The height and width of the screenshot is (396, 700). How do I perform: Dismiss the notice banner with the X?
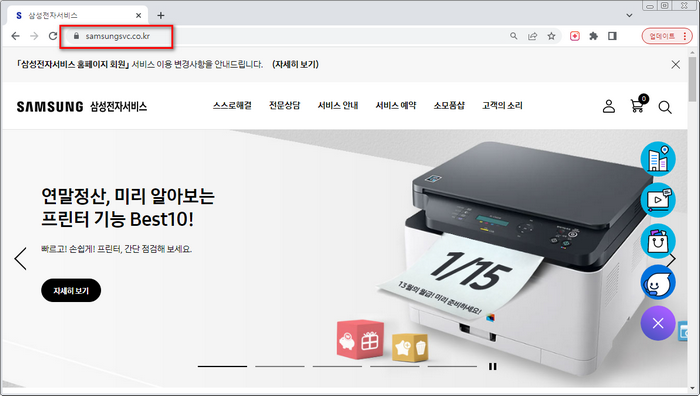pos(675,65)
